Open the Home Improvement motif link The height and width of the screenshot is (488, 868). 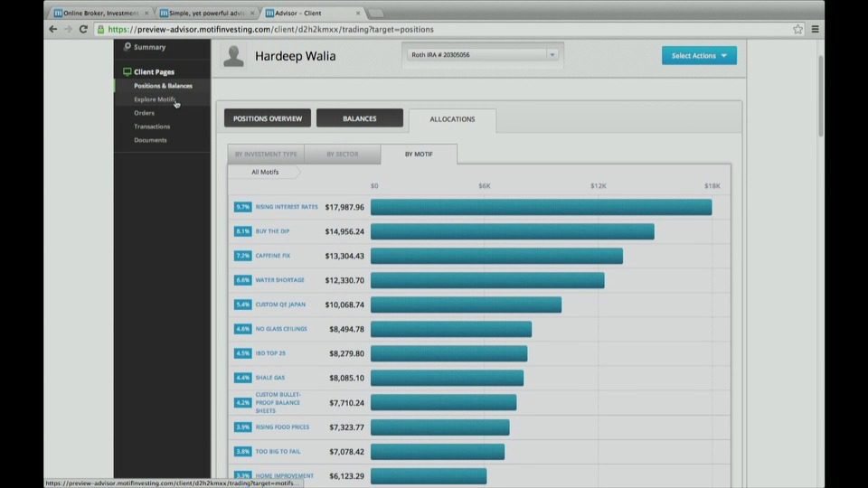point(285,476)
